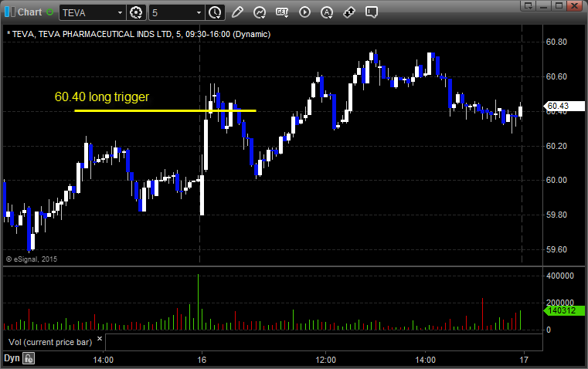The height and width of the screenshot is (369, 588).
Task: Click the 12:00 time axis label
Action: pos(325,360)
